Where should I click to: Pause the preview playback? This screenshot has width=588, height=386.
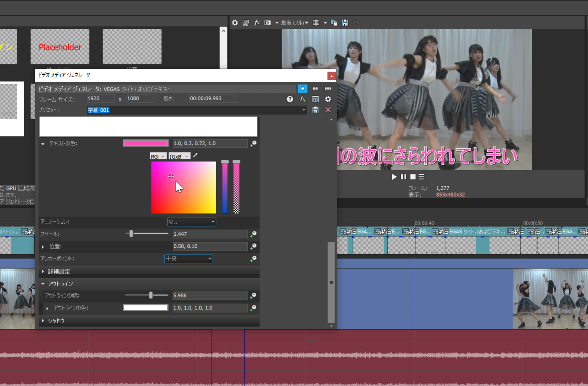point(404,177)
